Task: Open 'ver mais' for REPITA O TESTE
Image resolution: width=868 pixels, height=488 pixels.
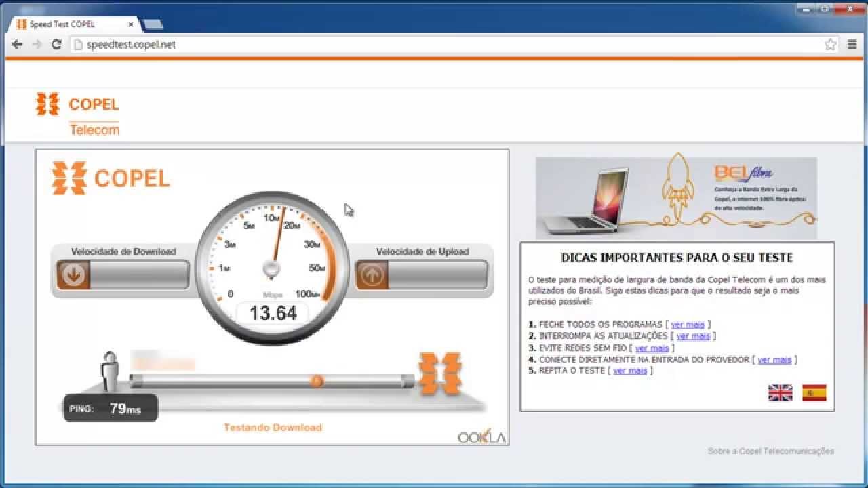Action: click(630, 371)
